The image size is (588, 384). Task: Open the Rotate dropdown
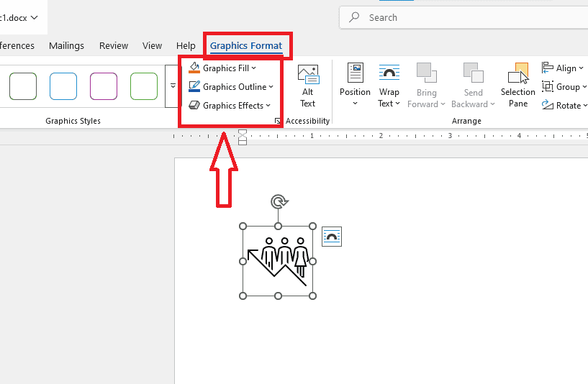(x=564, y=105)
